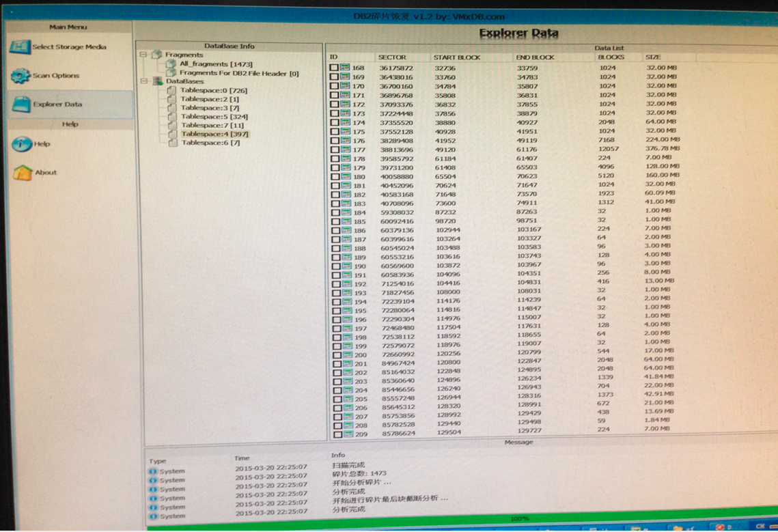
Task: Click the About house icon
Action: coord(22,173)
